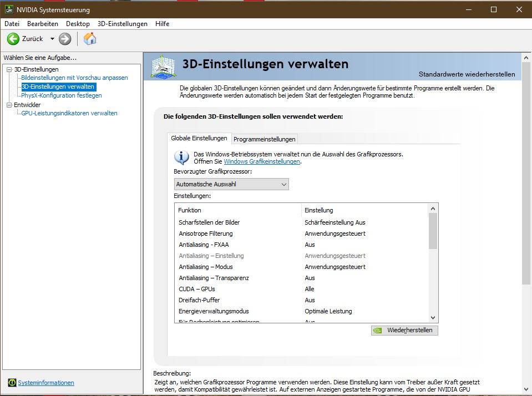
Task: Select GPU-Leistungsindikatoren verwalten
Action: [69, 113]
